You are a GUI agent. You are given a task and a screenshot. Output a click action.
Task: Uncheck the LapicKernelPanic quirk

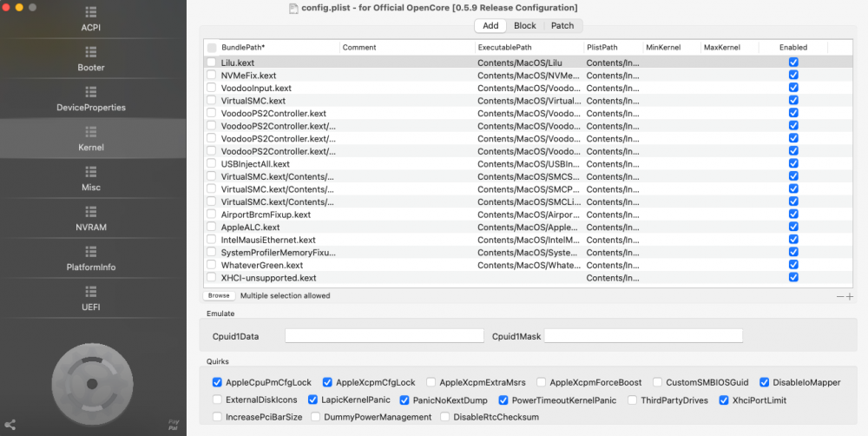pyautogui.click(x=312, y=400)
